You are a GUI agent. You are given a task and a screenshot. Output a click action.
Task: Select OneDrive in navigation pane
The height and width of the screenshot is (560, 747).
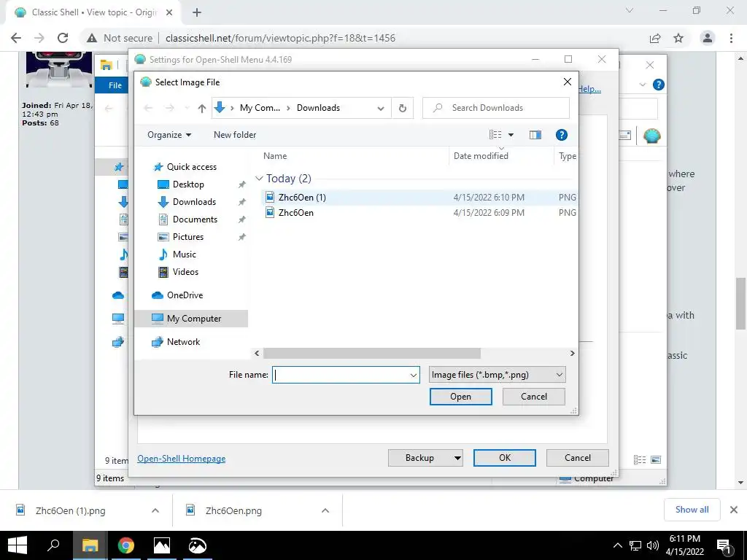click(185, 295)
